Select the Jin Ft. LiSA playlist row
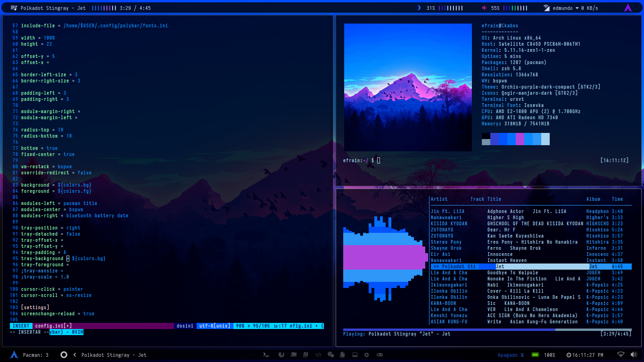 coord(531,211)
